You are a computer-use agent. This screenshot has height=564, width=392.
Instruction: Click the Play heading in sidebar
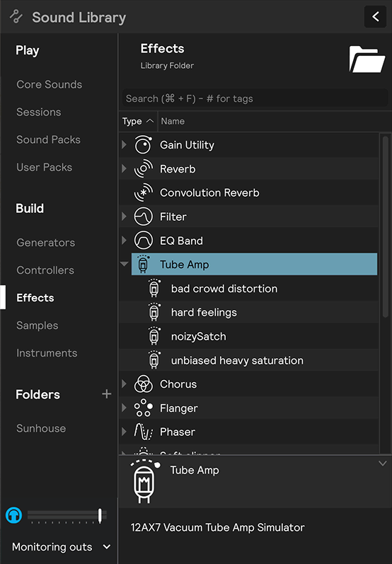click(28, 50)
